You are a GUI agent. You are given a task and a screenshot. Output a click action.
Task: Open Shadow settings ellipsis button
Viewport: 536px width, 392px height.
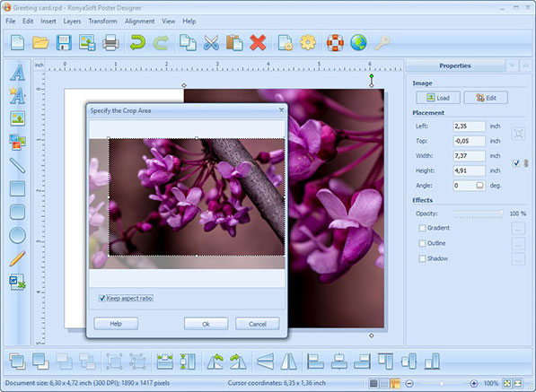518,259
